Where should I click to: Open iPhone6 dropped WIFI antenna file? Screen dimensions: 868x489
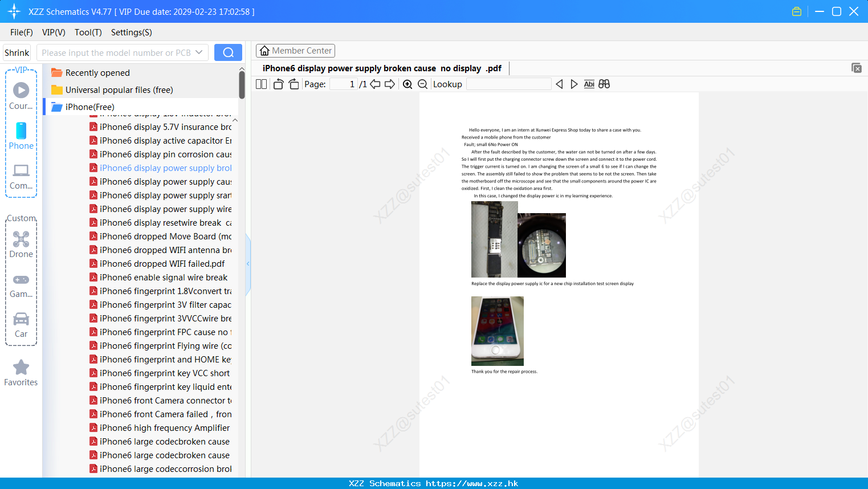(x=161, y=250)
